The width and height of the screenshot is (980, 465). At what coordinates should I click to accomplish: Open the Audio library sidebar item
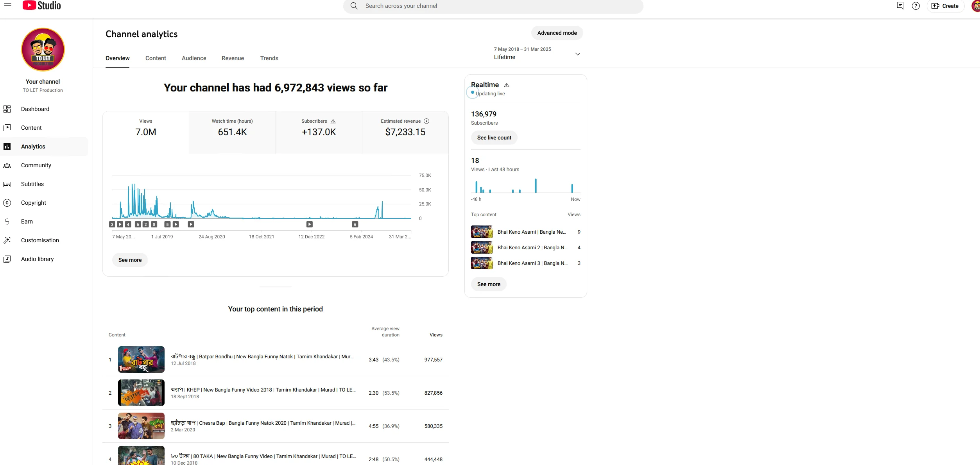coord(37,259)
